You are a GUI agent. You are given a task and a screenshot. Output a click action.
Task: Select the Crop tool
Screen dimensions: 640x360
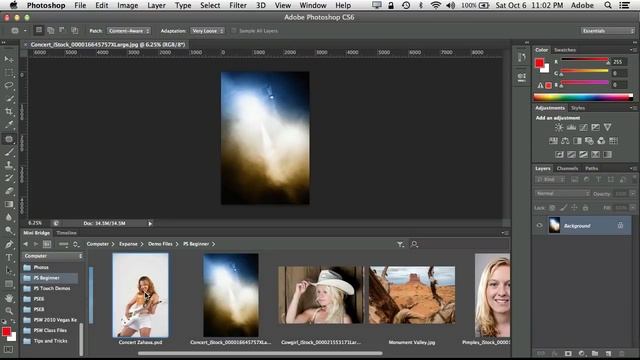click(x=9, y=111)
